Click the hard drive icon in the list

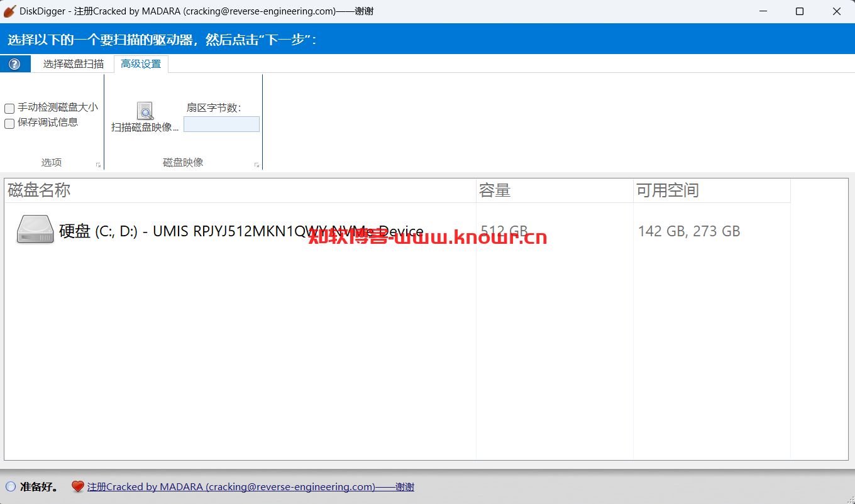35,230
